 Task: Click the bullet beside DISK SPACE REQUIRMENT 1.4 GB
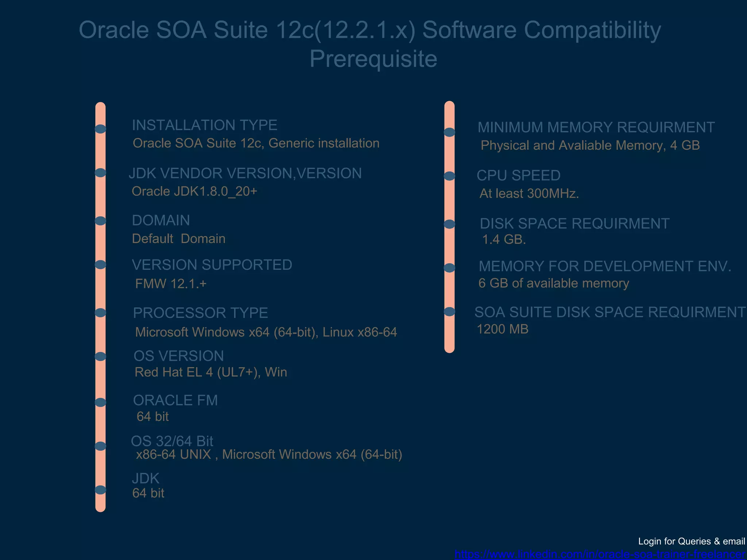coord(449,224)
